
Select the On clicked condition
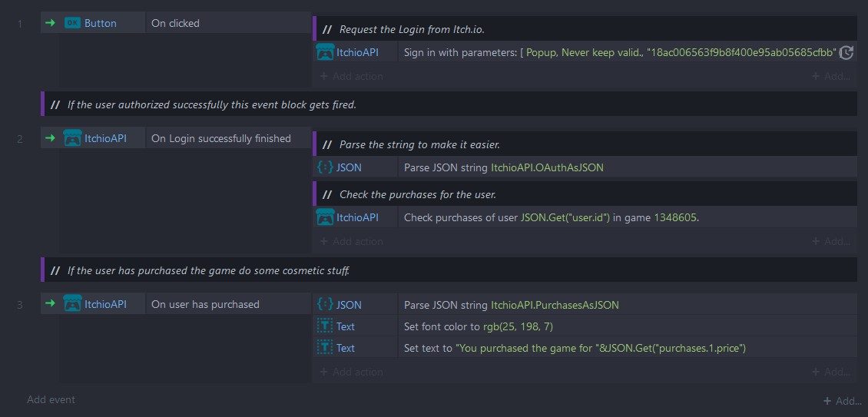(175, 23)
